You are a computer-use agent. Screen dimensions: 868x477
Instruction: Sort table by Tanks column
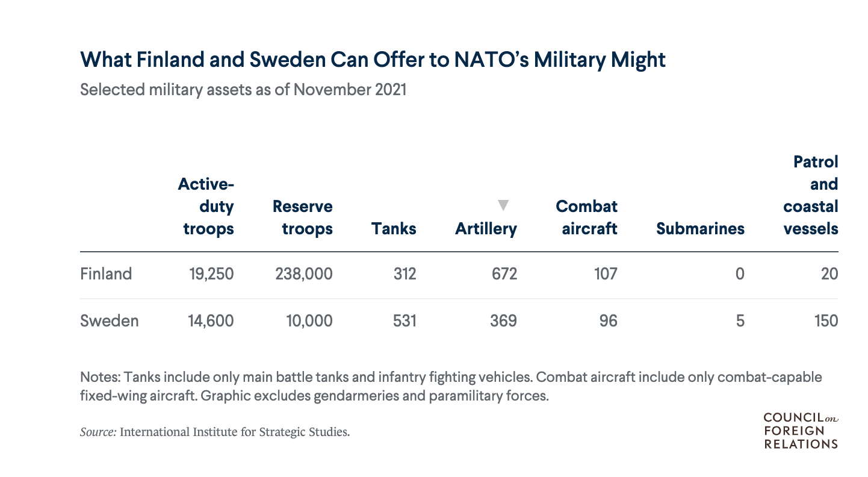[394, 229]
